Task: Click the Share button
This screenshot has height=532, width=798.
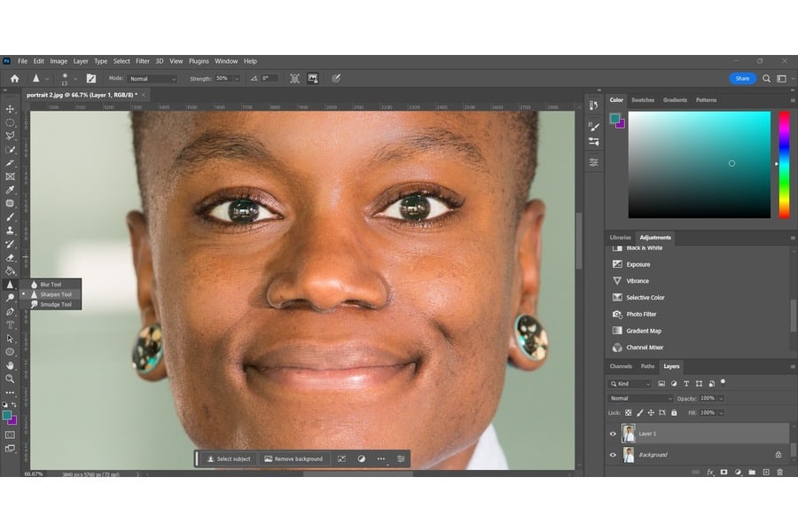Action: click(742, 78)
